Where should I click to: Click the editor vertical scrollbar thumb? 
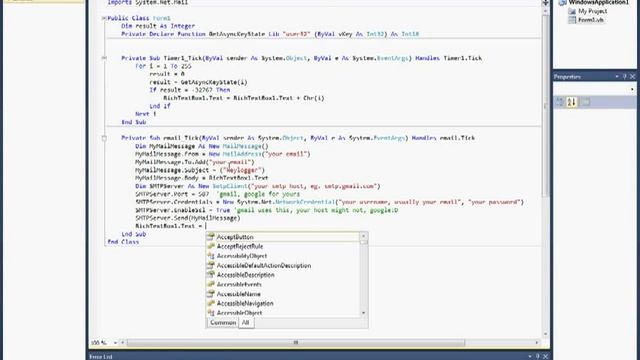(545, 105)
